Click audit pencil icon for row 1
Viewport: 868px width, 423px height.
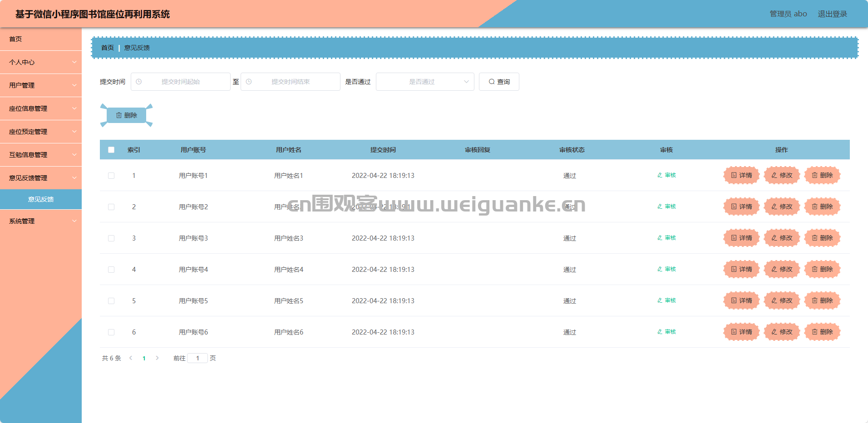click(x=660, y=175)
